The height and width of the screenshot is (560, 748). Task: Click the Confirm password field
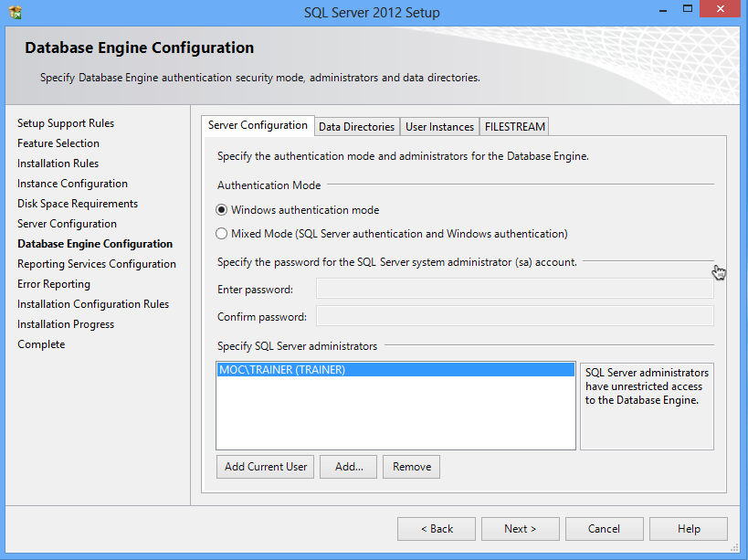tap(514, 317)
